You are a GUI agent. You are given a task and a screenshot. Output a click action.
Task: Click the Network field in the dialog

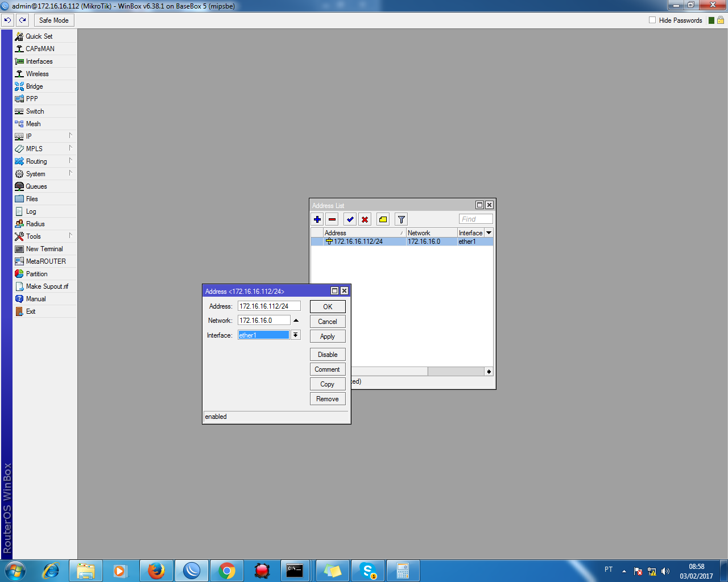point(264,321)
